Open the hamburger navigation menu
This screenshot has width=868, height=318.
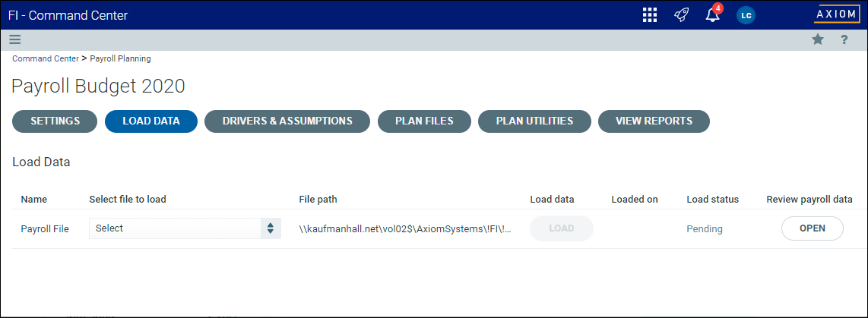pos(14,39)
